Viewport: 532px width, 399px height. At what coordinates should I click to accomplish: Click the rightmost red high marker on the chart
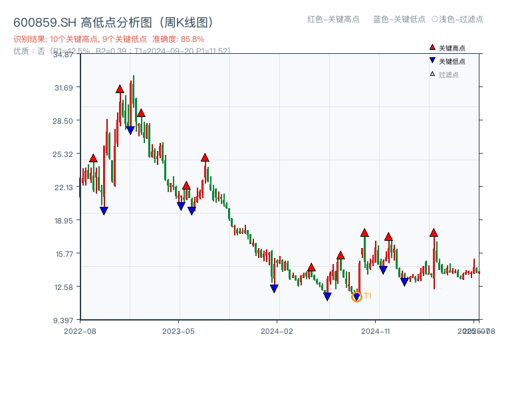[x=432, y=233]
